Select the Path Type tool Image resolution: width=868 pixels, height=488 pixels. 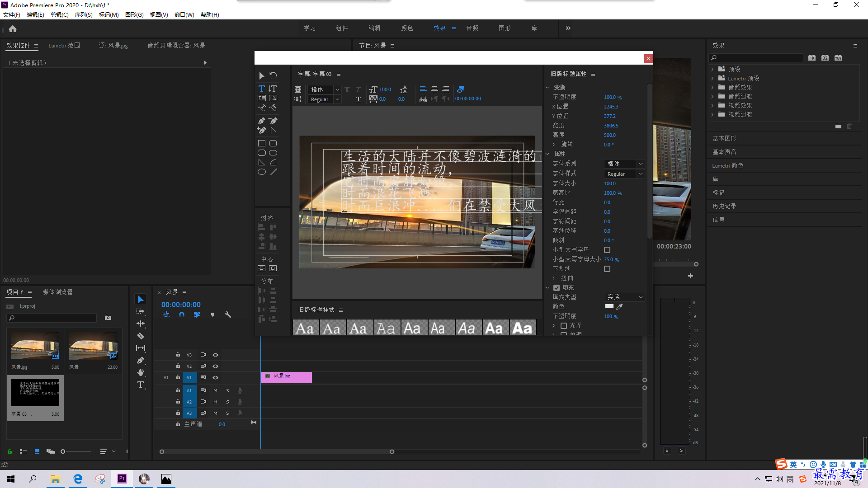261,108
